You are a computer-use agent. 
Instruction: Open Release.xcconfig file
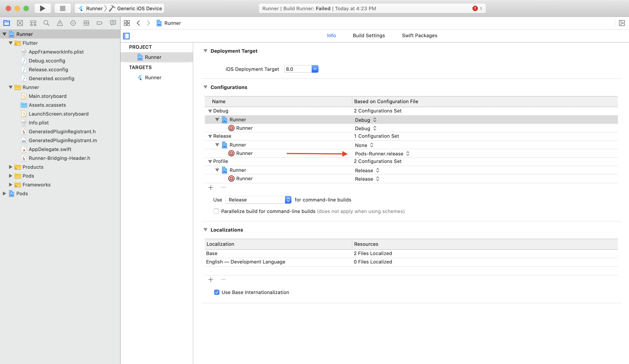point(48,70)
